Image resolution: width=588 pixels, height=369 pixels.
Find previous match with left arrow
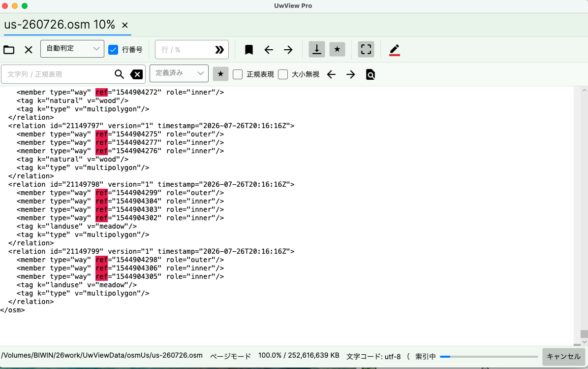(331, 74)
